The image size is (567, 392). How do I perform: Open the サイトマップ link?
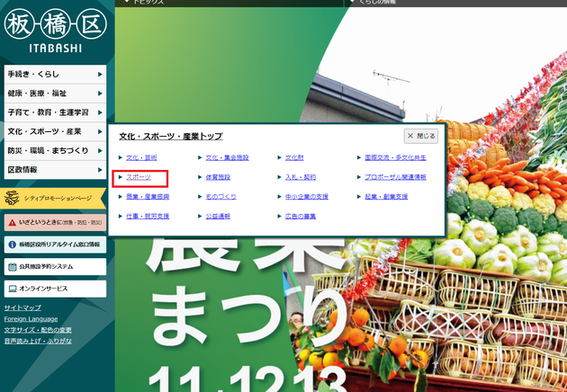point(22,307)
